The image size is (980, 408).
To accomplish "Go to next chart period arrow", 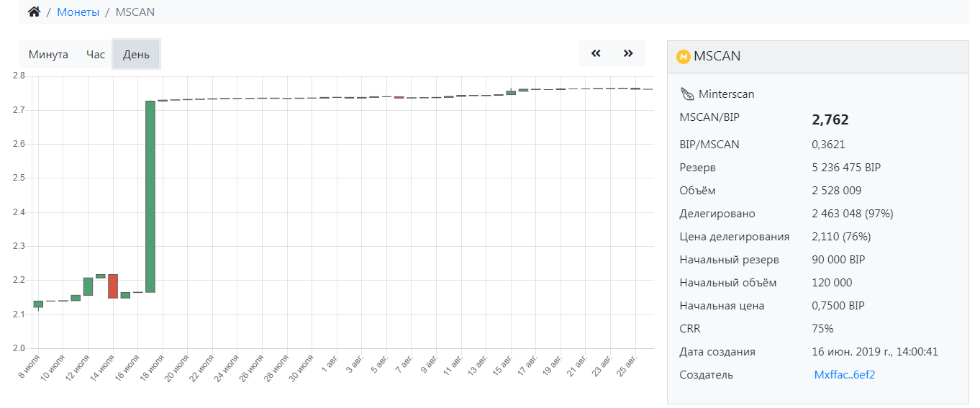I will (x=628, y=53).
